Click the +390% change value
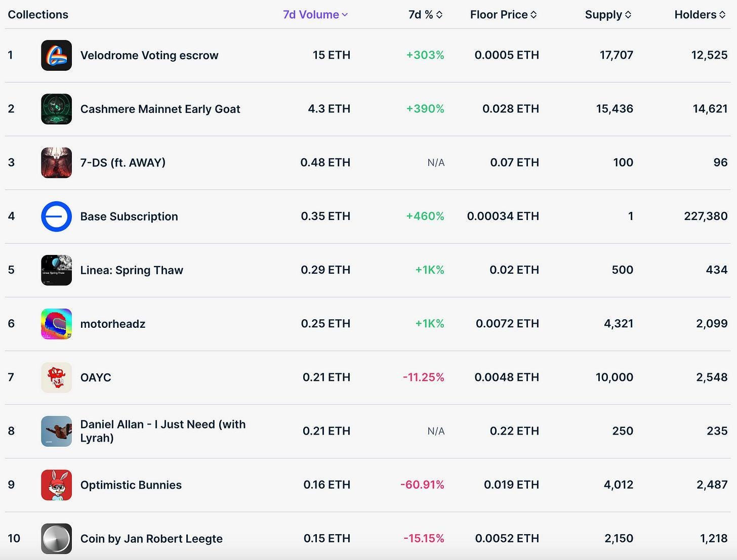The width and height of the screenshot is (737, 560). (x=425, y=109)
